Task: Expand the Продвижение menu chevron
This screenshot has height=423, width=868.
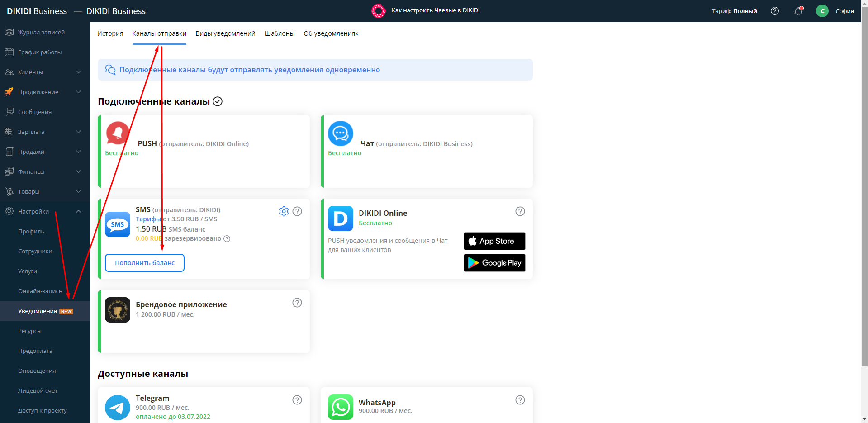Action: click(x=78, y=92)
